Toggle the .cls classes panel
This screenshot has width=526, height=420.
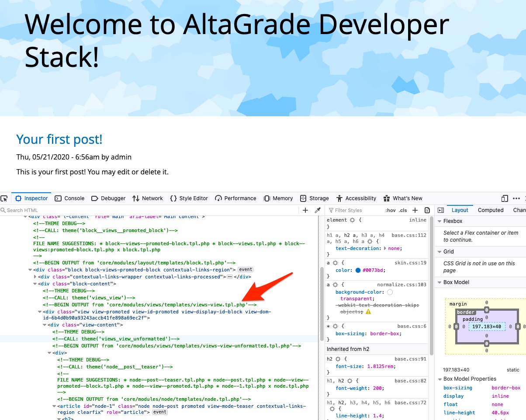pos(403,210)
